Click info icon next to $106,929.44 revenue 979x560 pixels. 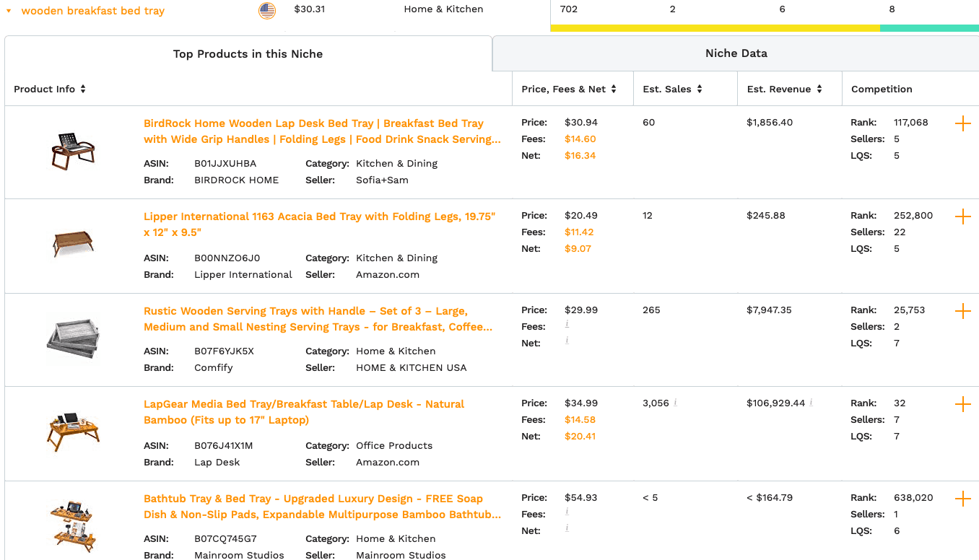click(x=811, y=403)
